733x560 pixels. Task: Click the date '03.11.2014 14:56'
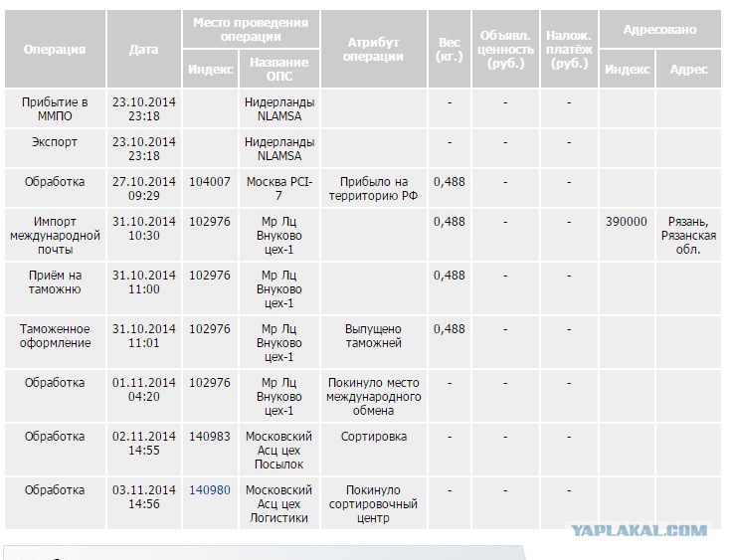(143, 497)
